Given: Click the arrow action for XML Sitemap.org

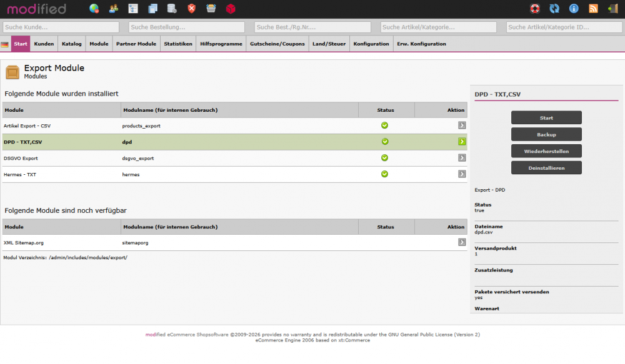Looking at the screenshot, I should tap(462, 242).
